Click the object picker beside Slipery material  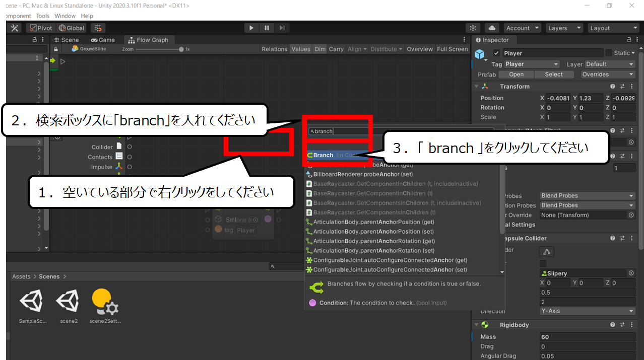pos(631,273)
